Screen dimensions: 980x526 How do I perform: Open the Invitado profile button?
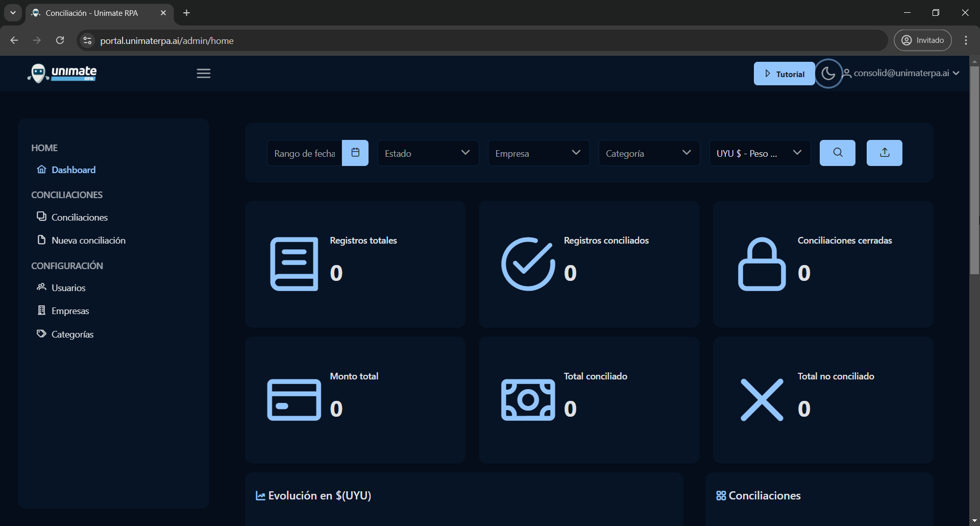tap(923, 40)
